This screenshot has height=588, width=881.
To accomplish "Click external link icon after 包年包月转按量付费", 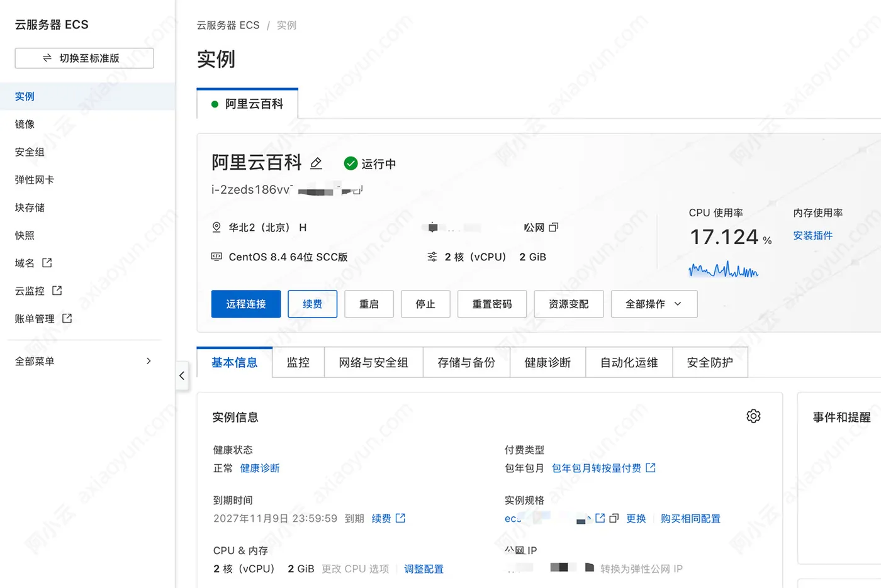I will 651,468.
